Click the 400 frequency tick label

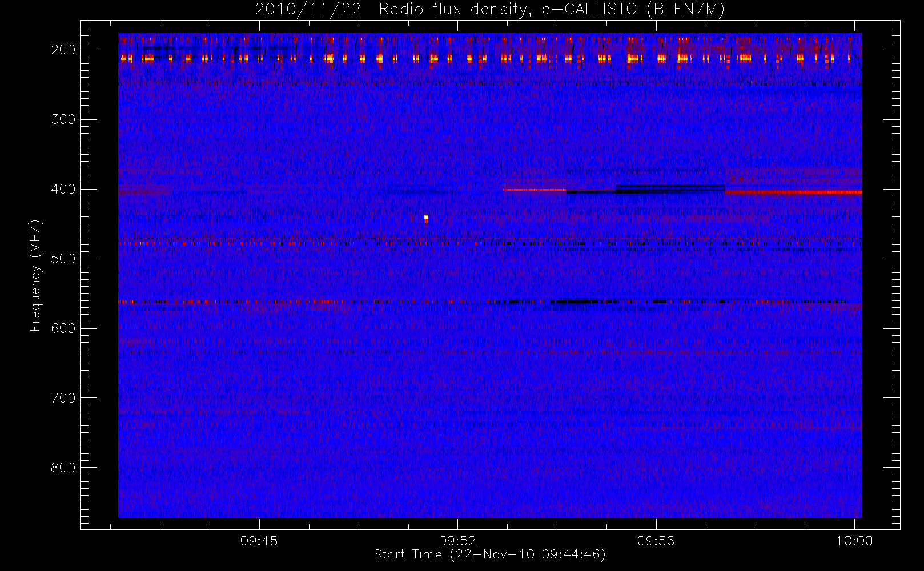click(x=63, y=189)
